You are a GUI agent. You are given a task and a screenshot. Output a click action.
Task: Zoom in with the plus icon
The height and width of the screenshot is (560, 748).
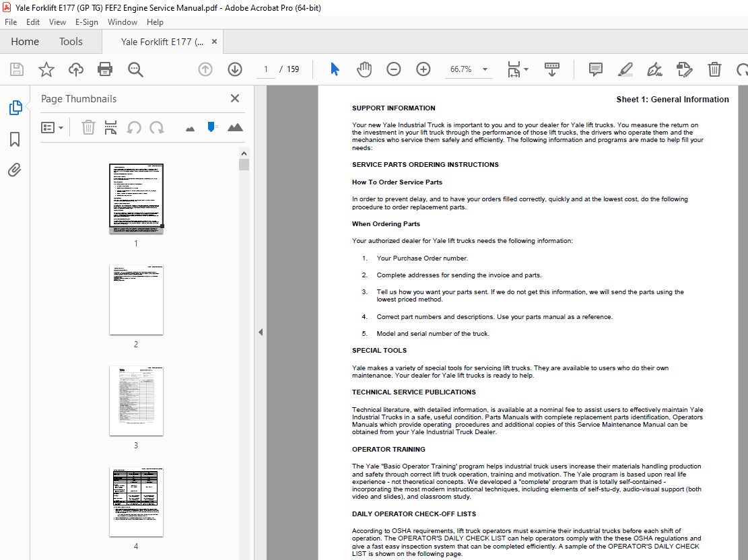pyautogui.click(x=423, y=69)
